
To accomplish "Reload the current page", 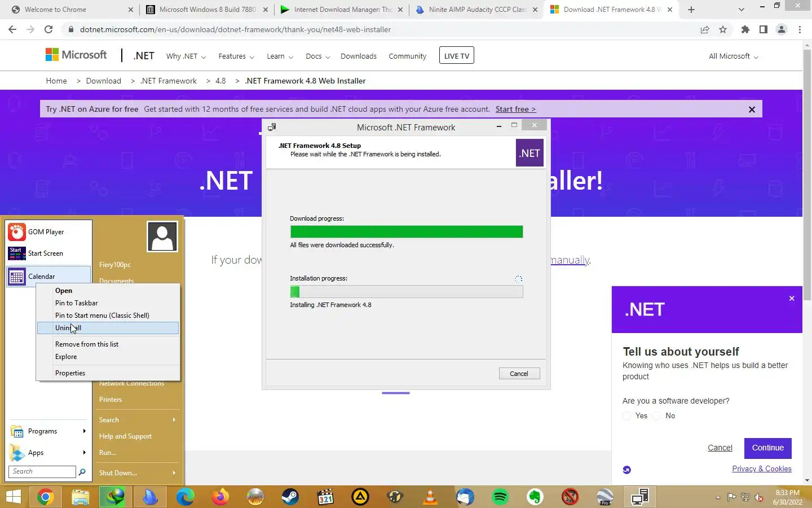I will 48,29.
